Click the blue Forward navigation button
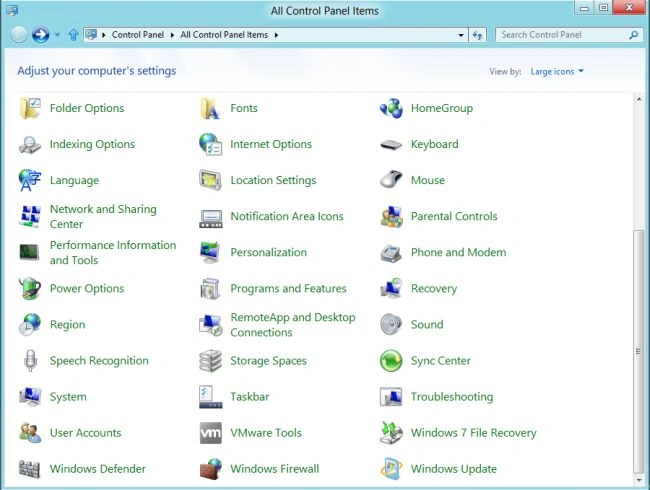Image resolution: width=650 pixels, height=490 pixels. (41, 35)
